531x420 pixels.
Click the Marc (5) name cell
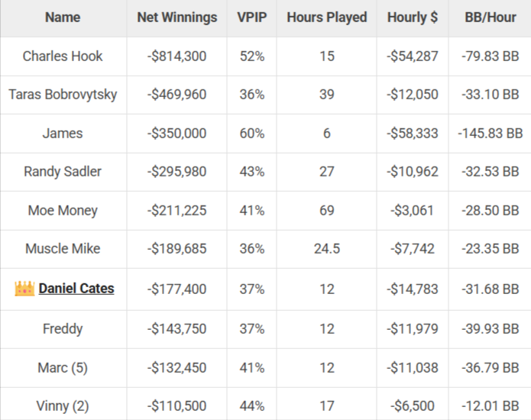(x=63, y=367)
